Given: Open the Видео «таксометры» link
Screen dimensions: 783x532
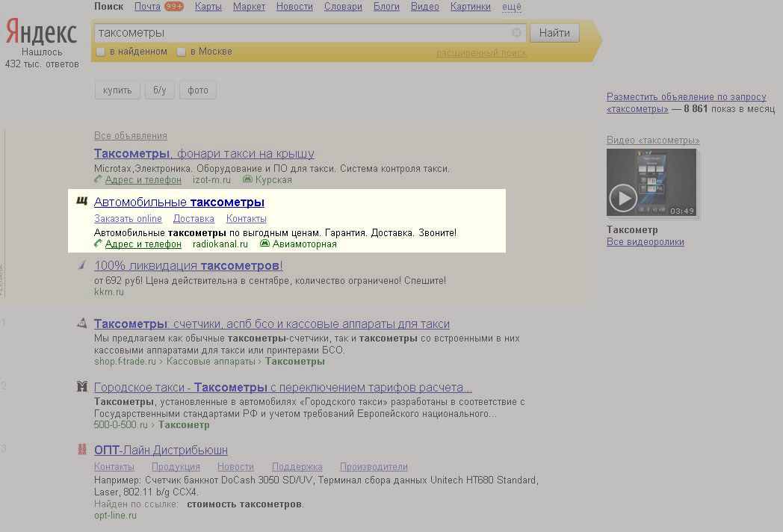Looking at the screenshot, I should click(x=653, y=140).
